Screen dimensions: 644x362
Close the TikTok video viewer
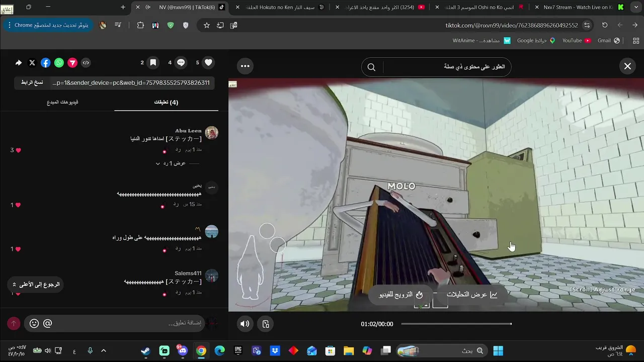627,66
